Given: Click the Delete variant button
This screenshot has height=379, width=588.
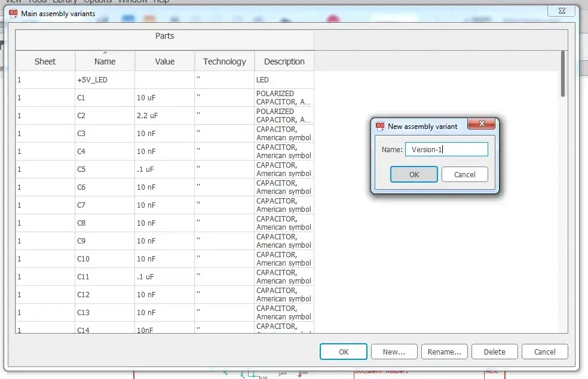Looking at the screenshot, I should pyautogui.click(x=494, y=352).
